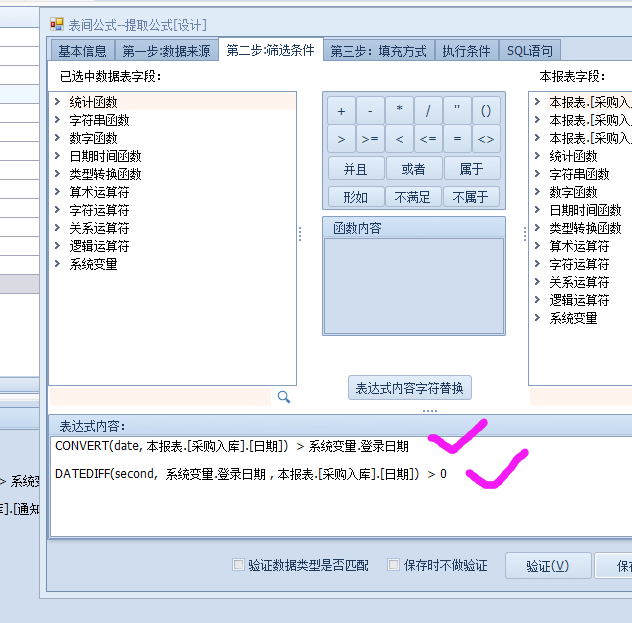
Task: Insert the 并且 logical operator
Action: 356,169
